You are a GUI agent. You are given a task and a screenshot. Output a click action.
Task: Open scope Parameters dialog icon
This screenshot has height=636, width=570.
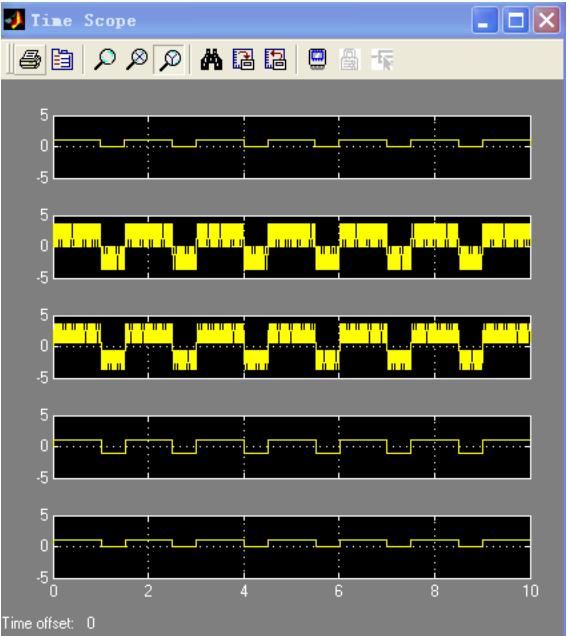(x=62, y=60)
